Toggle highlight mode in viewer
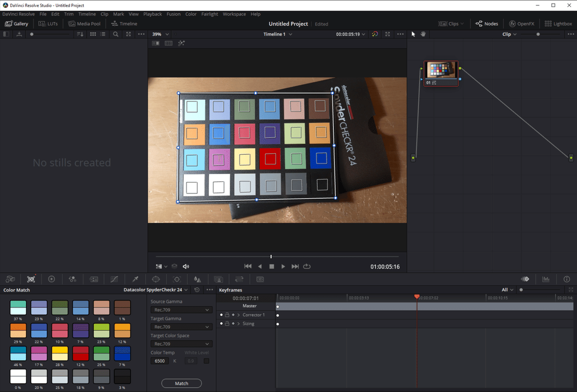The image size is (577, 392). point(181,43)
